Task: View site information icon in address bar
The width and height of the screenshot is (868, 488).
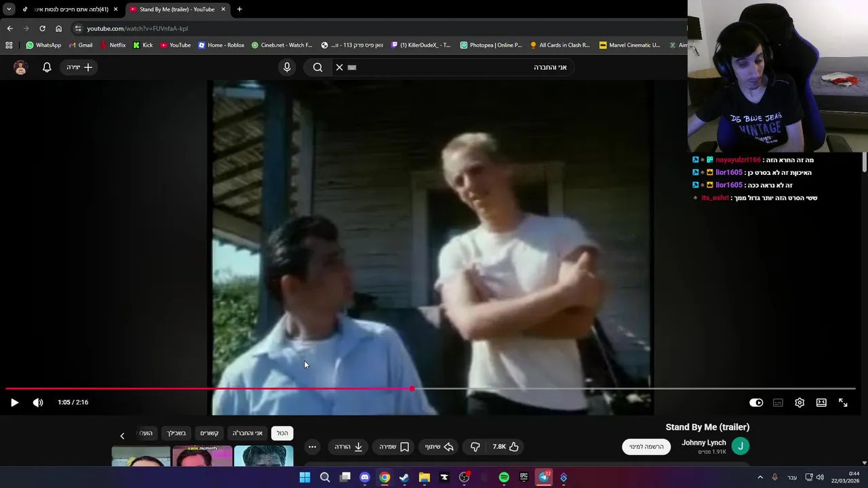Action: pyautogui.click(x=78, y=28)
